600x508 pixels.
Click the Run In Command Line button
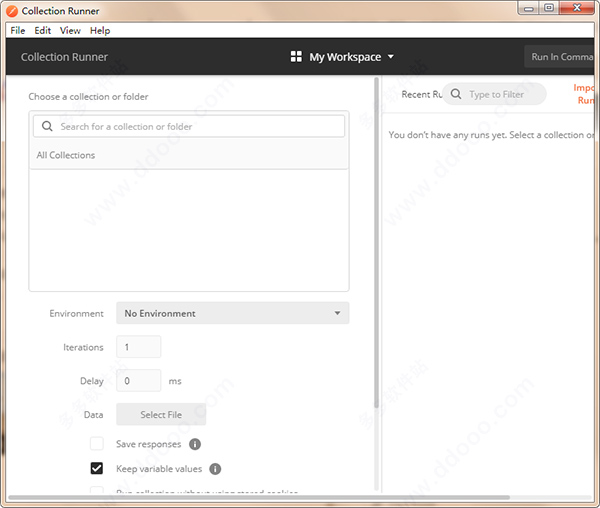560,57
